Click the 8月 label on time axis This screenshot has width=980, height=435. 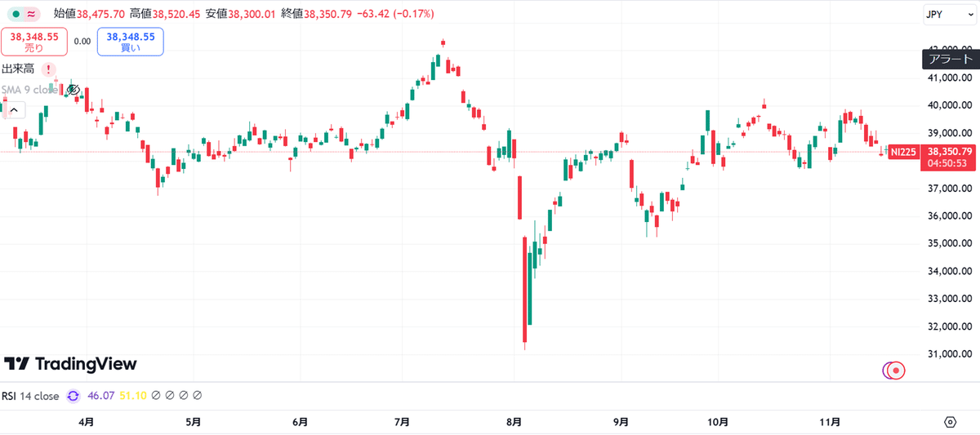[x=514, y=422]
